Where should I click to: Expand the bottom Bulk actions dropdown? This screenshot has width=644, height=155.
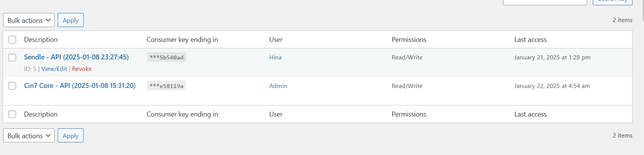[x=29, y=136]
